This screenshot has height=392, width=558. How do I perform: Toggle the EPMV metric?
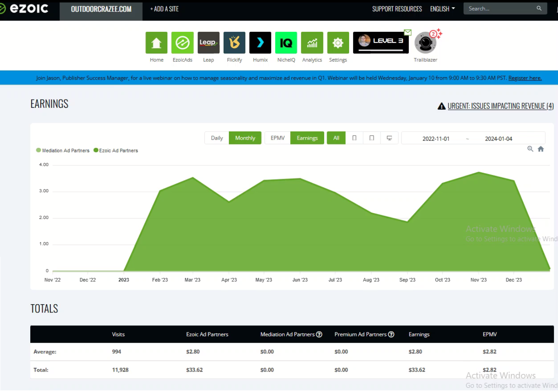(278, 138)
